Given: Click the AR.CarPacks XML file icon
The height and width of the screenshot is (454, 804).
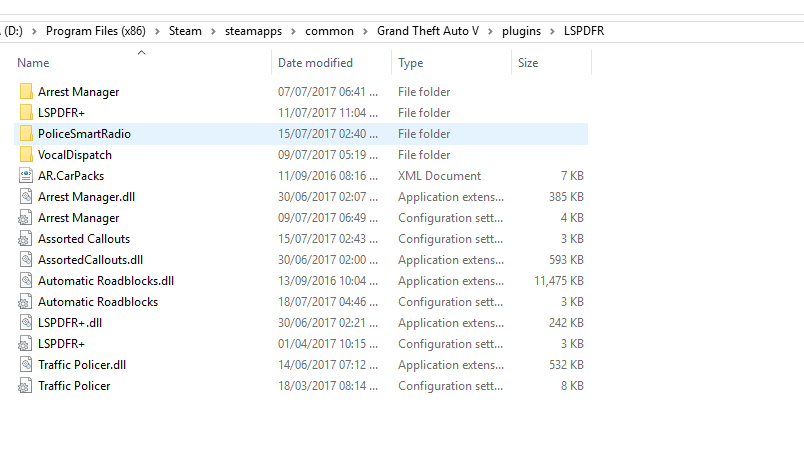Looking at the screenshot, I should 26,175.
